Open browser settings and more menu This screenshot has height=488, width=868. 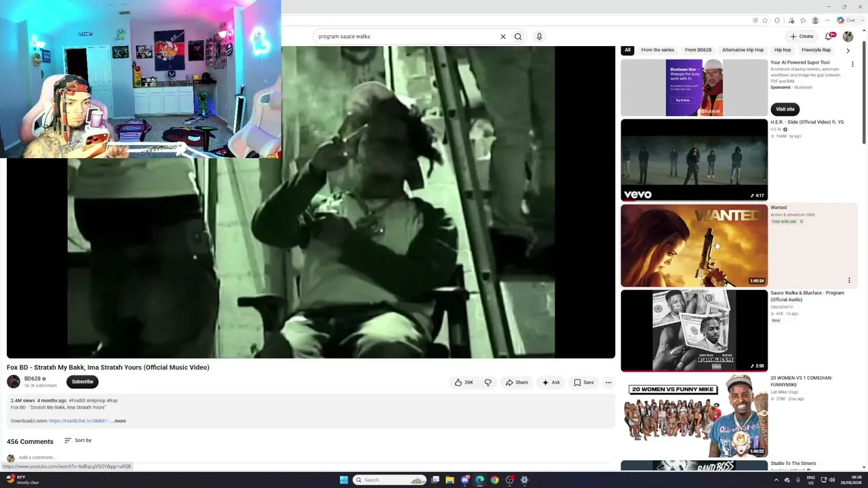tap(827, 20)
